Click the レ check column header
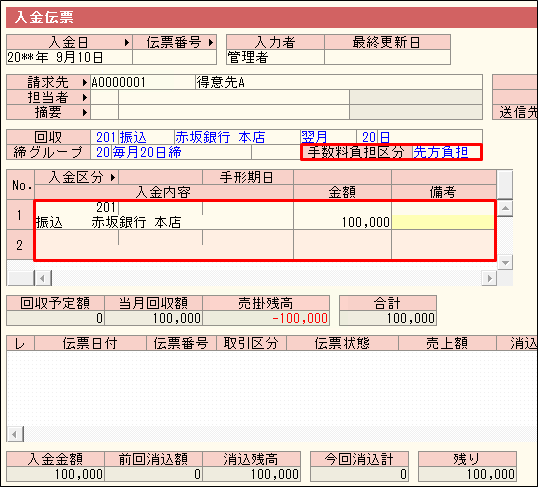538x487 pixels. point(20,343)
